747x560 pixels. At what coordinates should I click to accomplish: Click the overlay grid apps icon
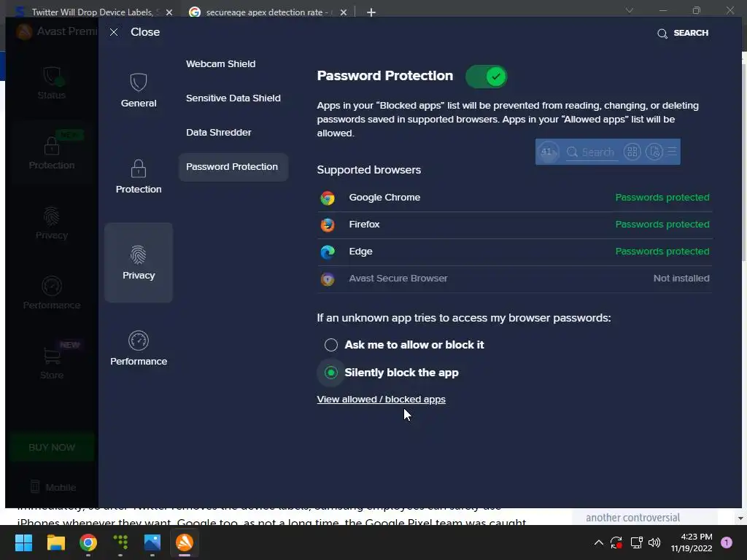pos(632,152)
